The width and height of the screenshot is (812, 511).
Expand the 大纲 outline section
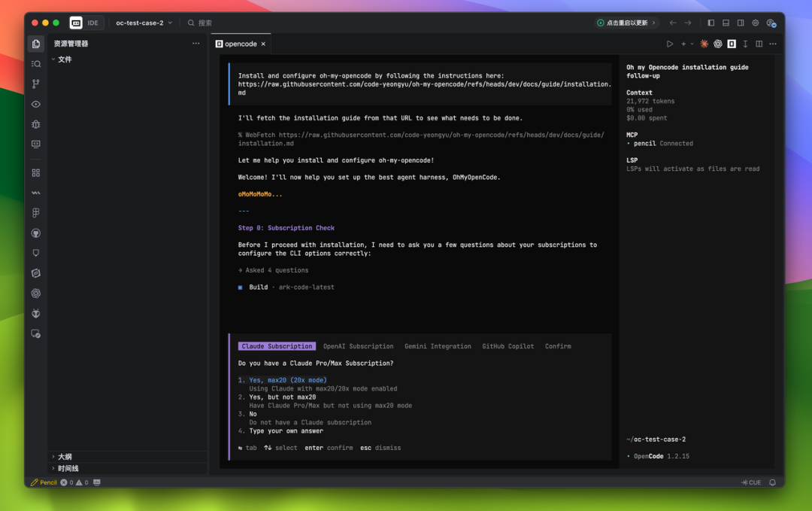(x=128, y=457)
